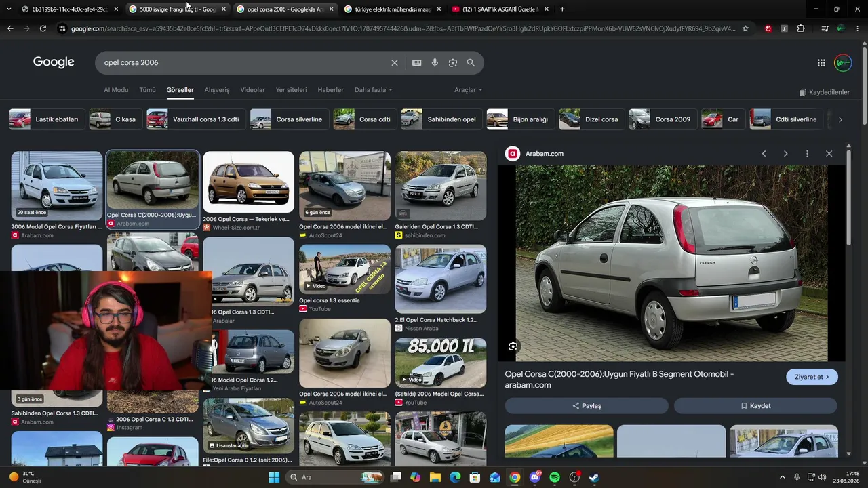Show more filter chips with right chevron
Screen dimensions: 868x488
(840, 119)
